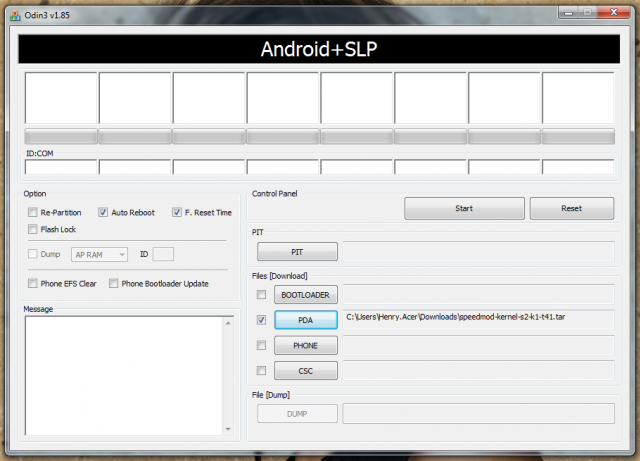Click the PDA path speedmod-kernel-s2-k1-t41.tar
Image resolution: width=640 pixels, height=461 pixels.
[x=478, y=319]
